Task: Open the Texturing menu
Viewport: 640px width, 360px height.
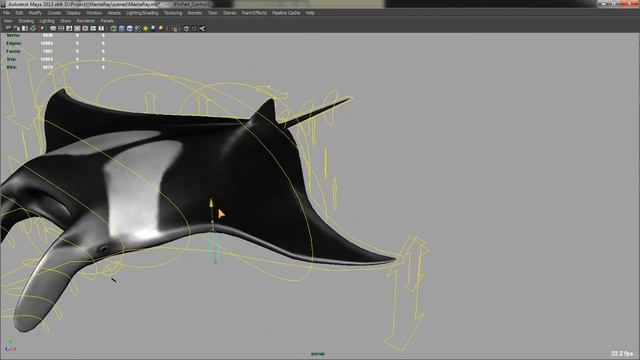Action: 173,13
